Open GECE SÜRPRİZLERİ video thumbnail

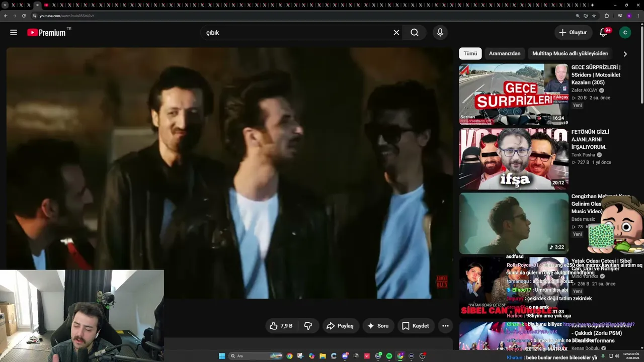point(514,94)
